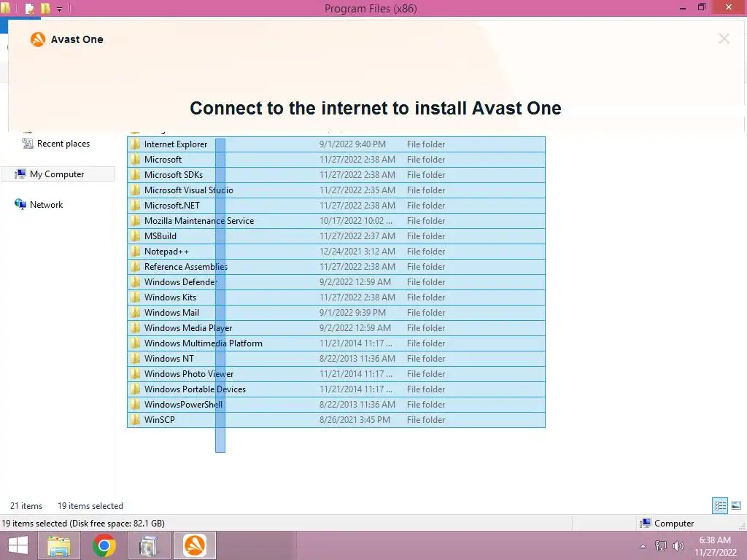Screen dimensions: 747x560
Task: Open File Explorer from the taskbar
Action: pos(59,545)
